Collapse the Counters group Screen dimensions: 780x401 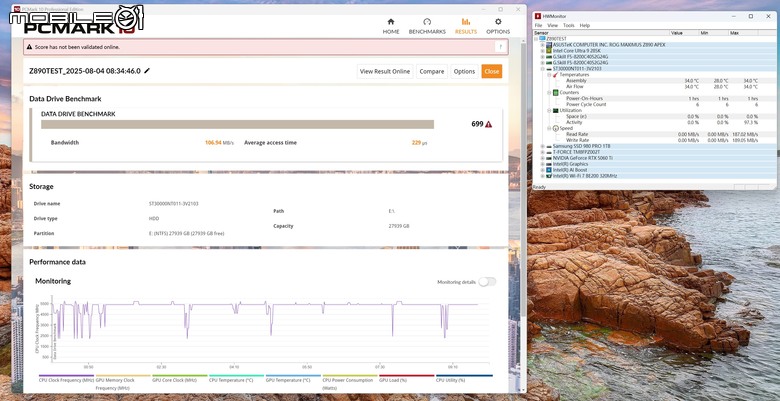point(549,92)
